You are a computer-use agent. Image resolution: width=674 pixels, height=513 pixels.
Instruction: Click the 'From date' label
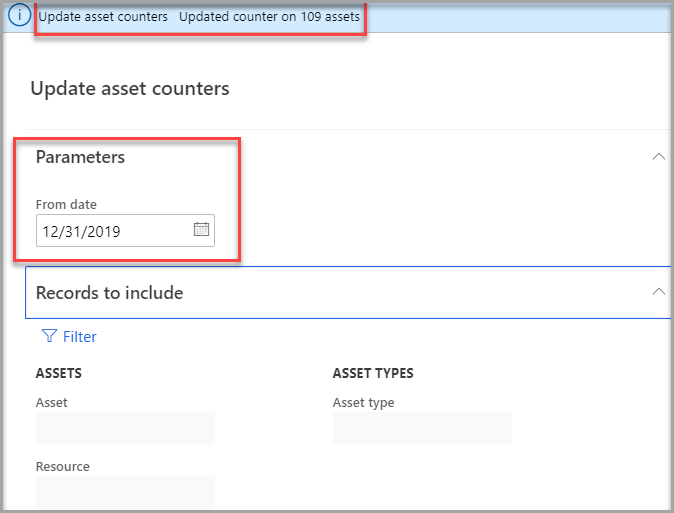pos(66,204)
